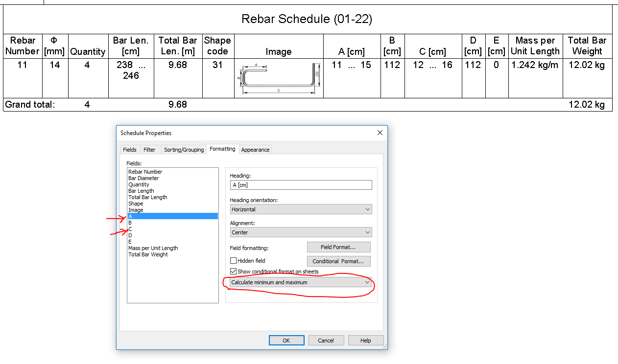Viewport: 618px width, 364px height.
Task: Enable the Hidden field checkbox
Action: 234,261
